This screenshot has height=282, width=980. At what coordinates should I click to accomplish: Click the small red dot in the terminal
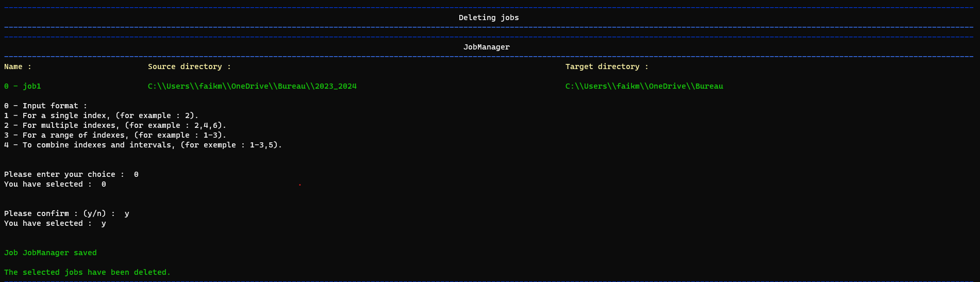[x=300, y=185]
